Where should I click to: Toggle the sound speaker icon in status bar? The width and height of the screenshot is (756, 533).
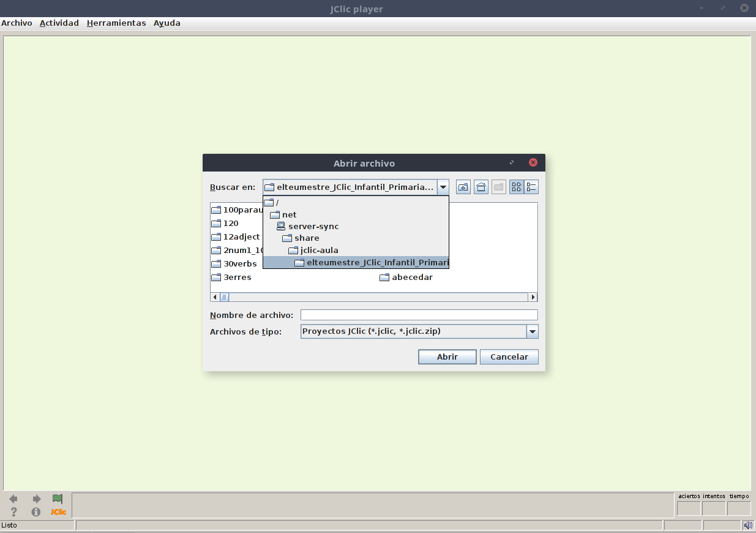(747, 525)
